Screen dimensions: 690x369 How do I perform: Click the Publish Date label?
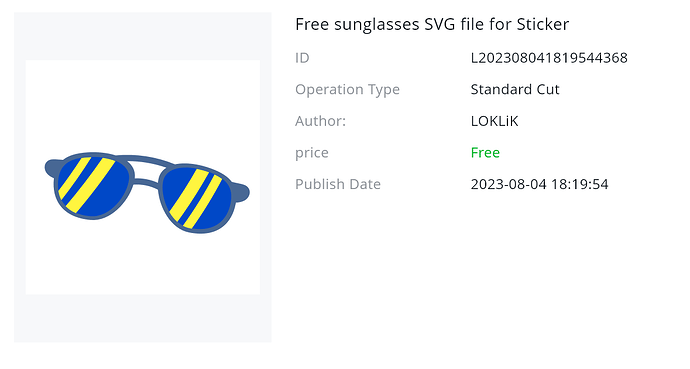(x=338, y=184)
